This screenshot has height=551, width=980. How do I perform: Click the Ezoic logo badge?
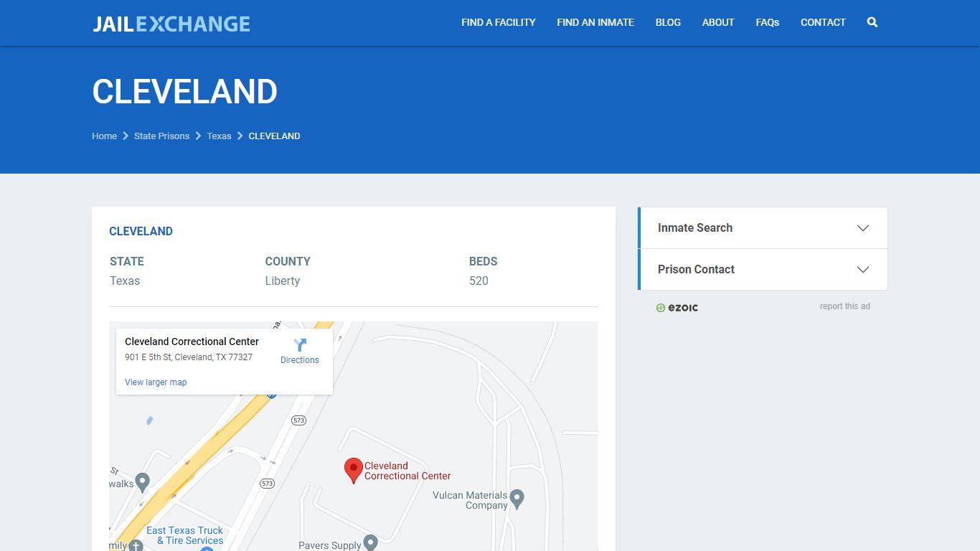677,307
